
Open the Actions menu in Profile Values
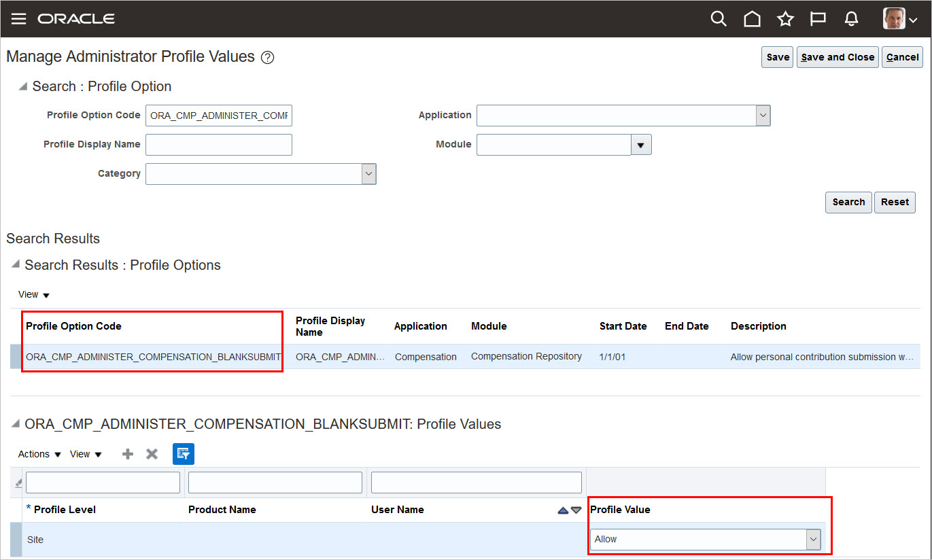pyautogui.click(x=39, y=454)
